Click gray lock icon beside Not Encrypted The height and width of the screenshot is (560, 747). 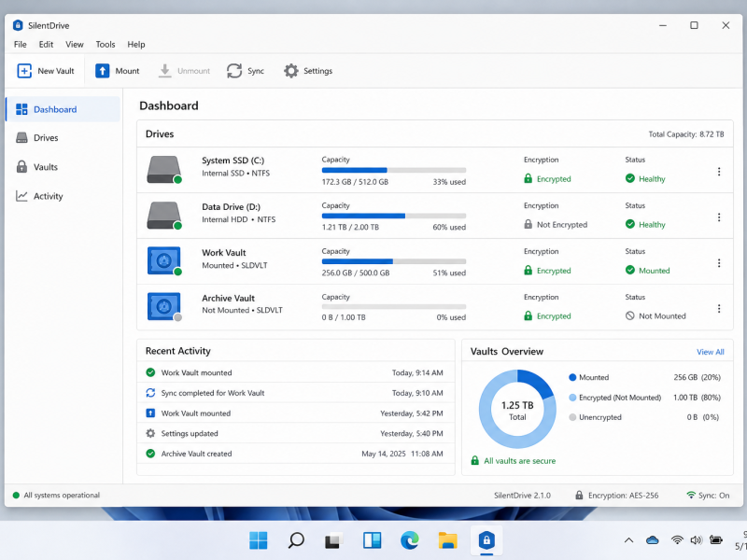(x=528, y=224)
